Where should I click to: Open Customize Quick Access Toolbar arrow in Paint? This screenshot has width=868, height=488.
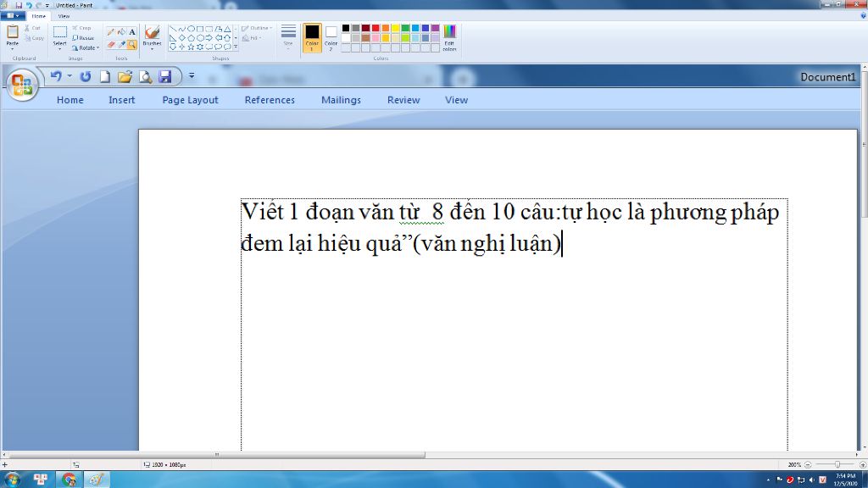pyautogui.click(x=47, y=5)
